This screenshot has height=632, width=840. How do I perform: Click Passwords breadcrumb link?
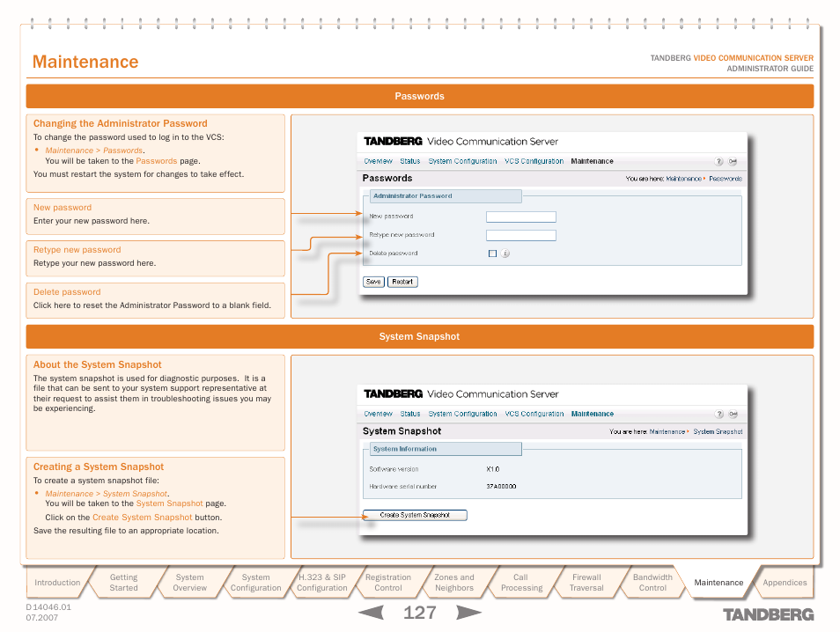click(x=726, y=179)
